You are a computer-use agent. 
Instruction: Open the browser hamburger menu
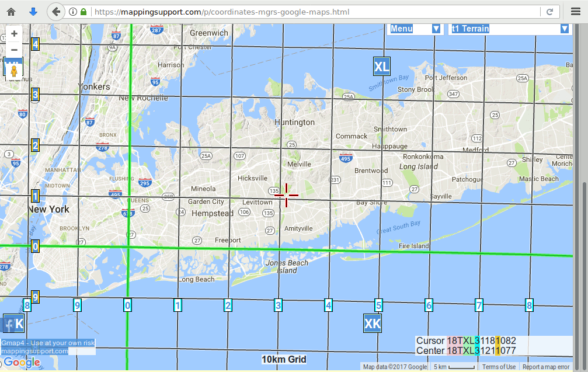(575, 12)
